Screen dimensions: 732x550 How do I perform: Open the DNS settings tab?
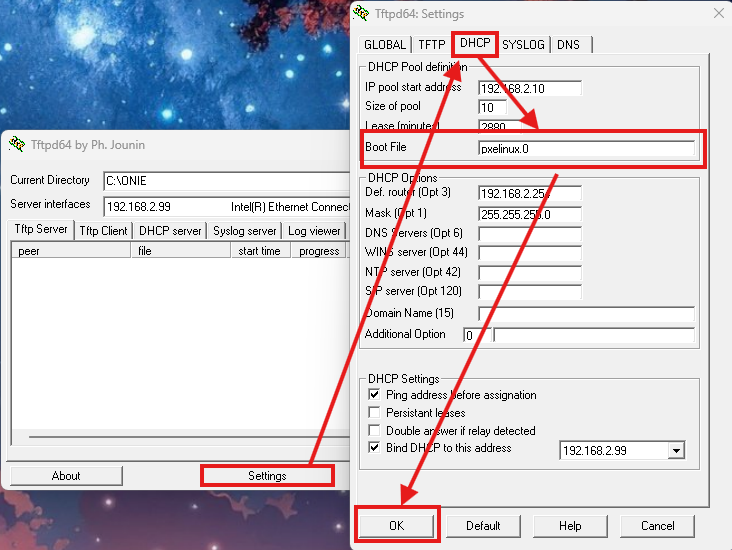(x=568, y=45)
